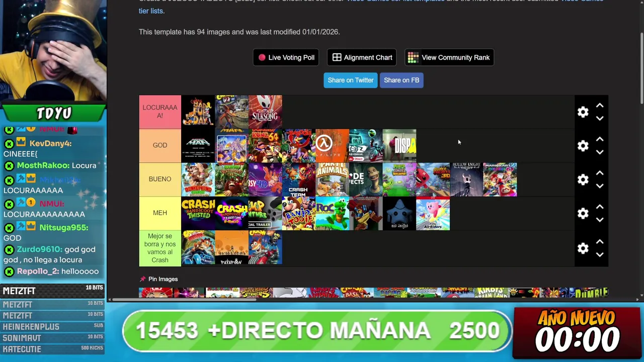Open settings gear for MEH tier
This screenshot has height=362, width=644.
click(583, 213)
